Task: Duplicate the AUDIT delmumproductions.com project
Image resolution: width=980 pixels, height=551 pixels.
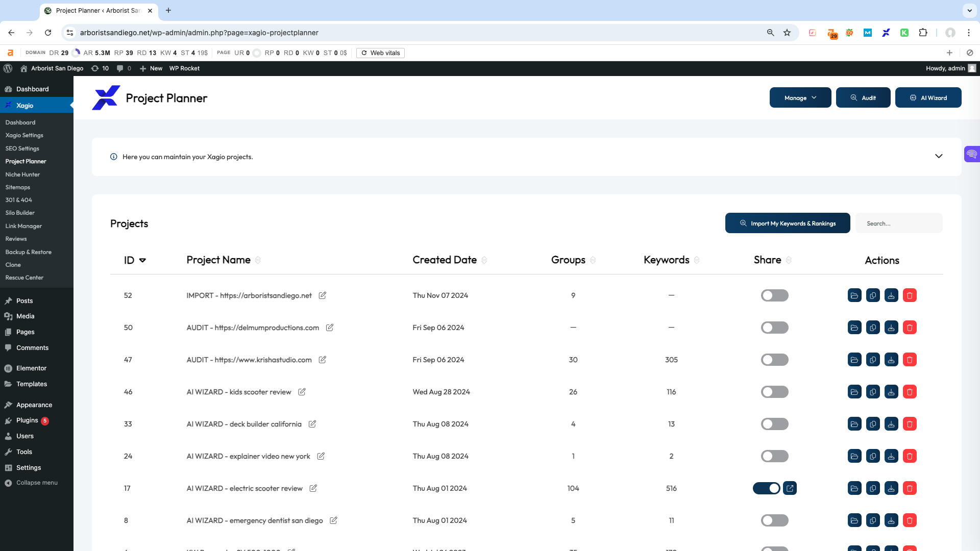Action: (873, 328)
